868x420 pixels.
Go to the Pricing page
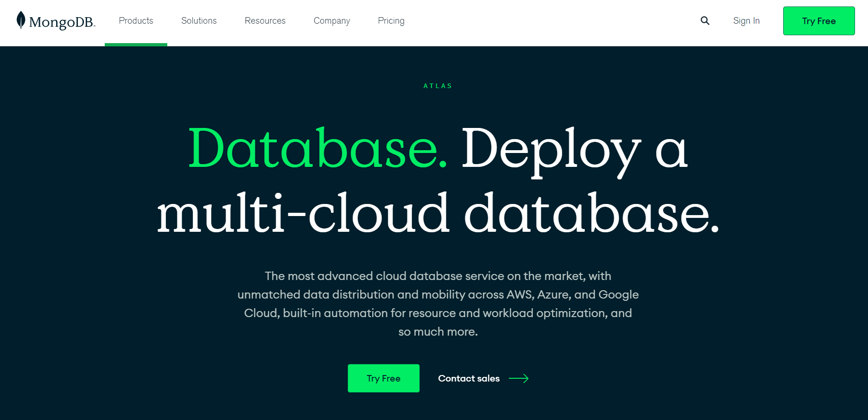click(x=391, y=21)
